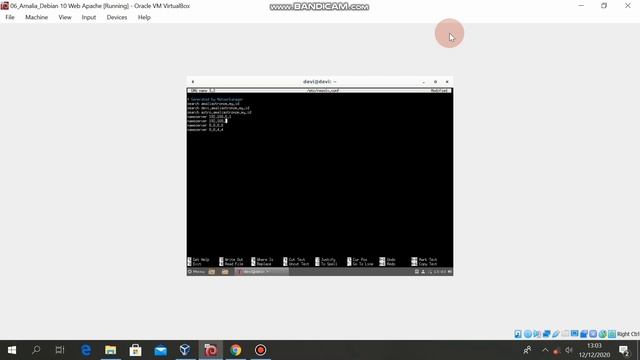Click the Cut Text nano shortcut

[294, 260]
